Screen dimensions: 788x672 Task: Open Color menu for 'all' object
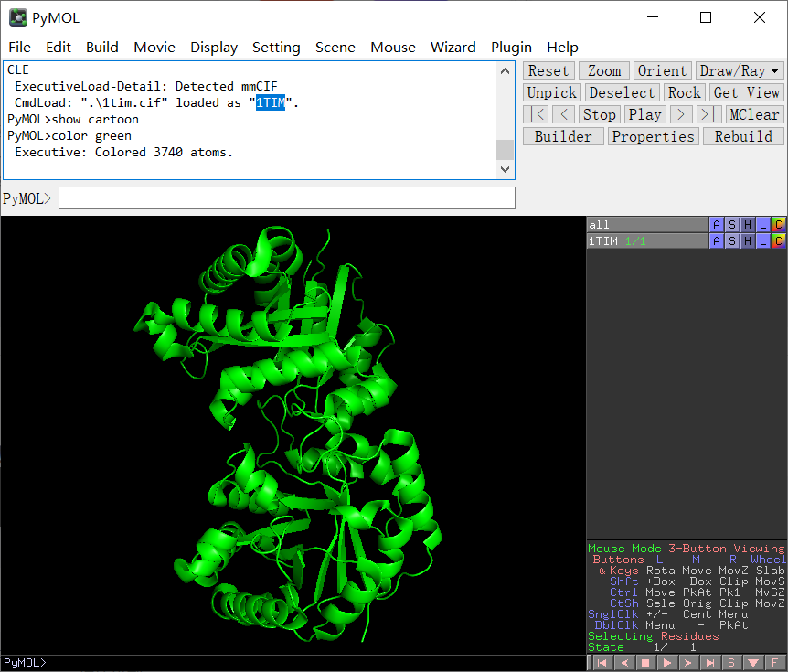click(x=779, y=225)
